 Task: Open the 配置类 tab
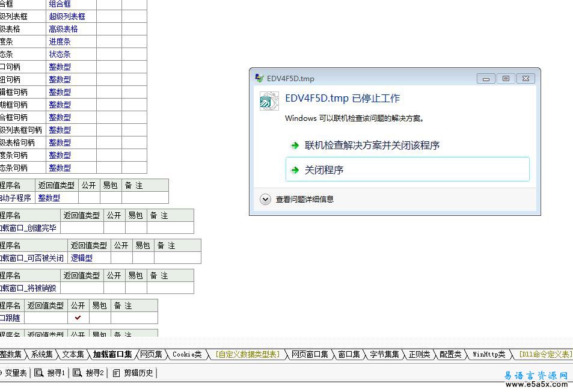pos(450,354)
